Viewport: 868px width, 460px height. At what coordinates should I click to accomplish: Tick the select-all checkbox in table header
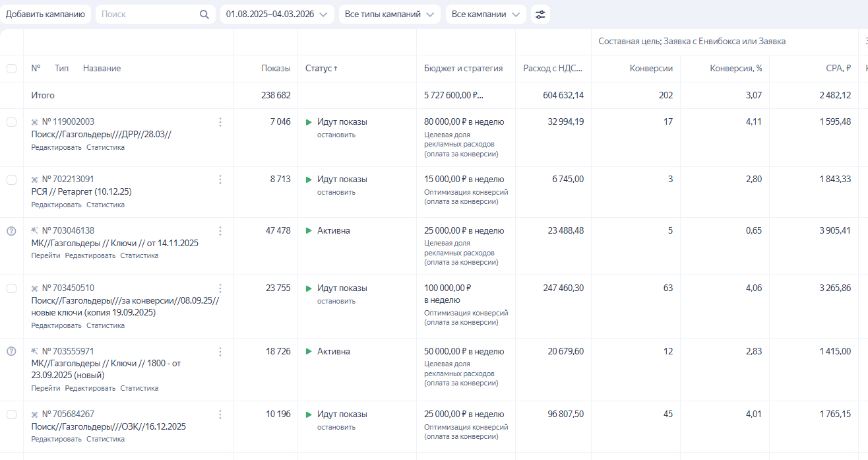point(11,69)
